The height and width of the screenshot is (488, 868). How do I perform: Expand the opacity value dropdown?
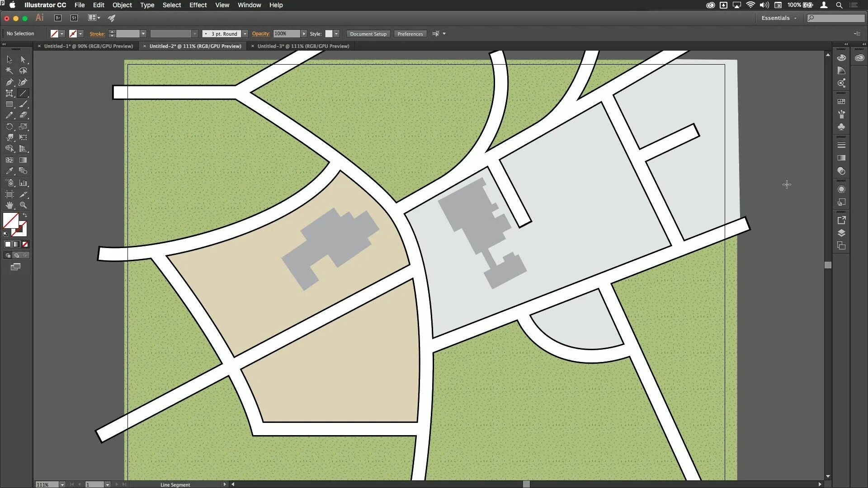(303, 33)
